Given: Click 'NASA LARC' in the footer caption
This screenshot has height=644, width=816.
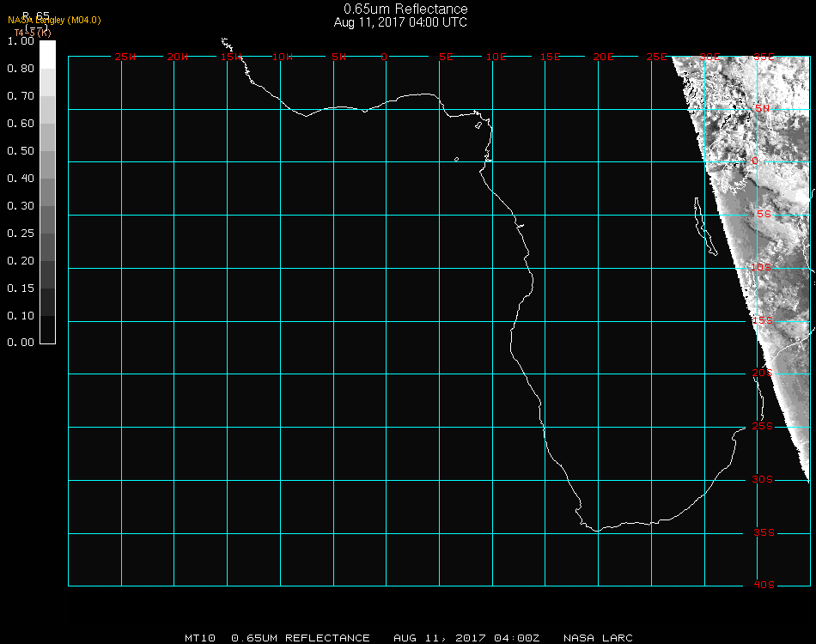Looking at the screenshot, I should tap(598, 638).
